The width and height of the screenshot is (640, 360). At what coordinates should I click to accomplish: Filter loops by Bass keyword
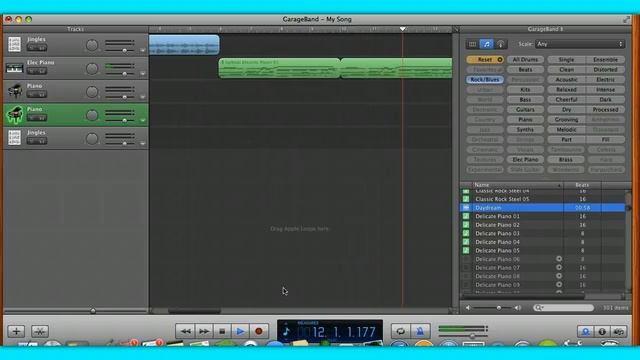tap(525, 100)
